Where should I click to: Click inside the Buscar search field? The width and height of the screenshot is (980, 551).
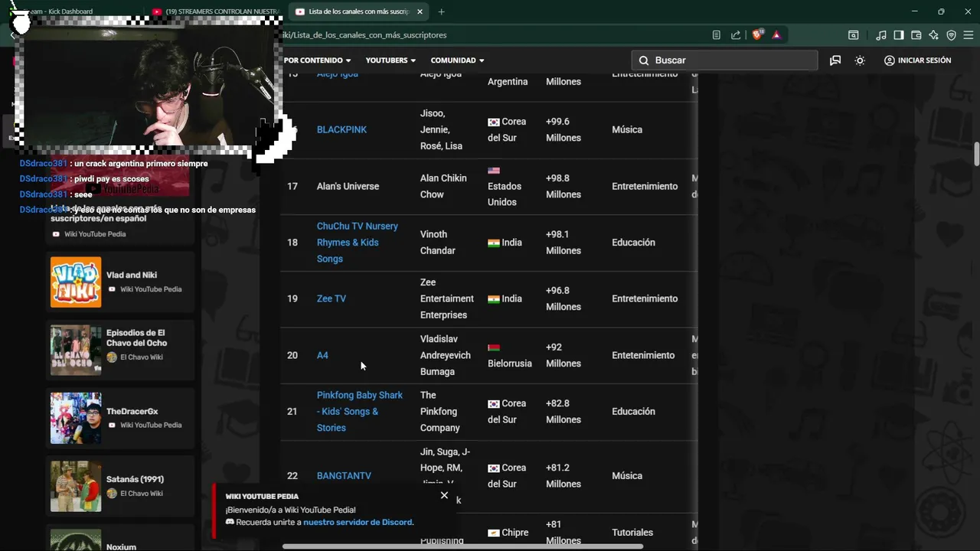(724, 60)
